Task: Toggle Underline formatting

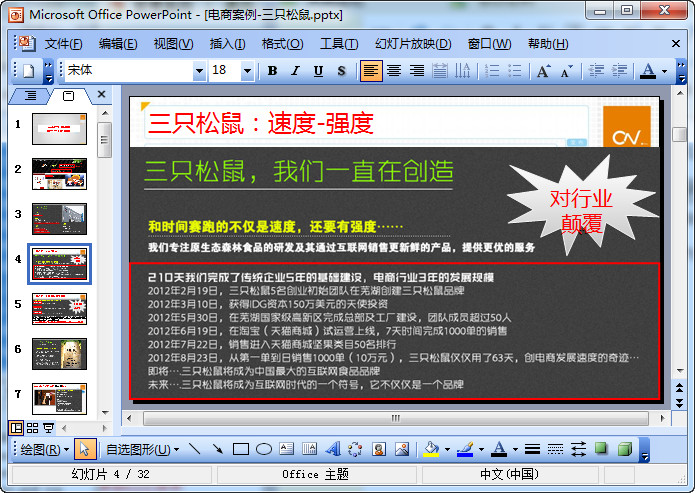Action: tap(318, 70)
